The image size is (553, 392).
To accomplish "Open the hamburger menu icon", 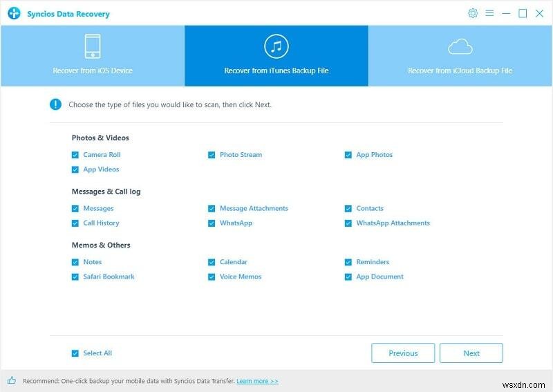I will point(489,13).
